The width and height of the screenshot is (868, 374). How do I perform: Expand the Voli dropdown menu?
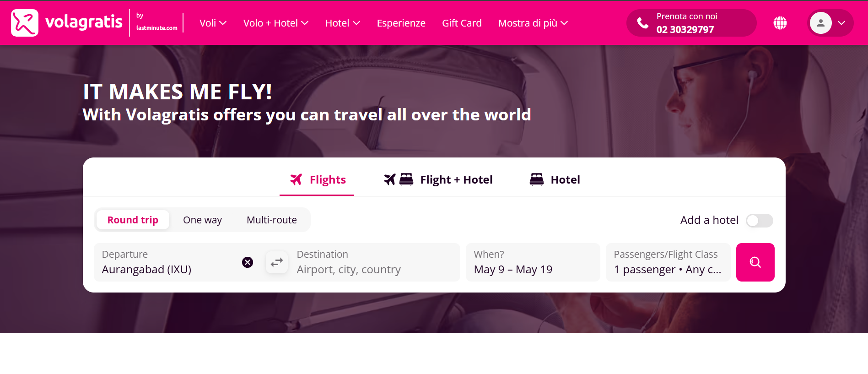[213, 23]
